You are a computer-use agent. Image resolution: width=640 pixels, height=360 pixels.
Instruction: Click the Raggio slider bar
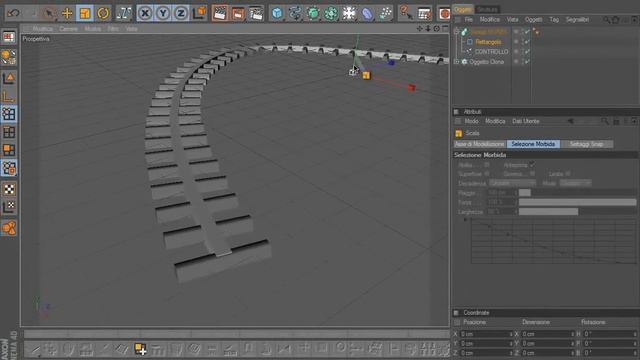(x=578, y=193)
